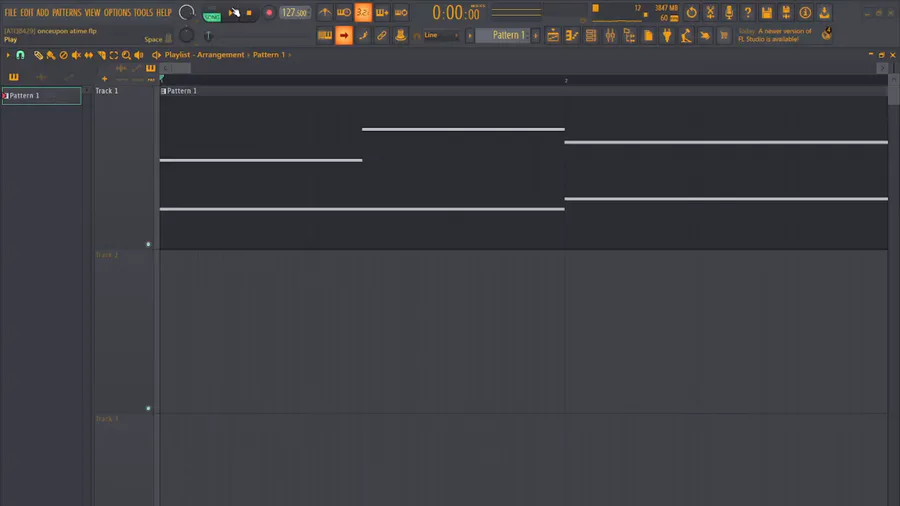Select the Select tool
The width and height of the screenshot is (900, 506).
[114, 55]
